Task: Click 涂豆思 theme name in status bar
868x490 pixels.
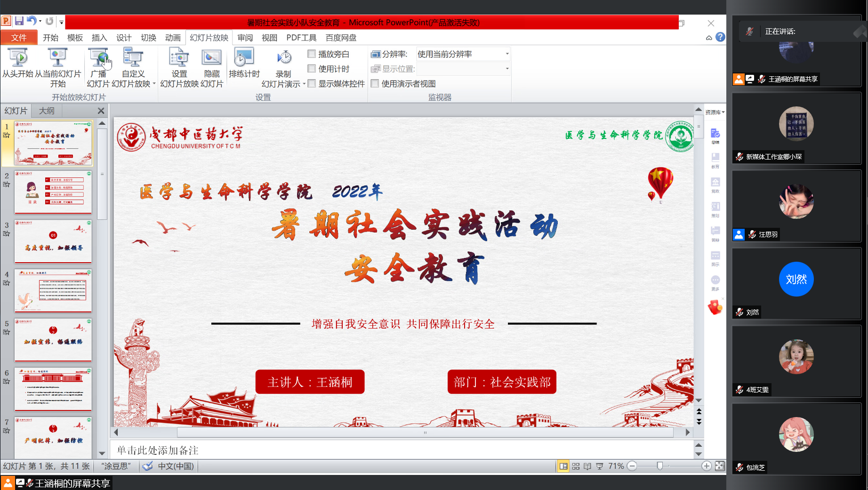Action: pos(116,466)
